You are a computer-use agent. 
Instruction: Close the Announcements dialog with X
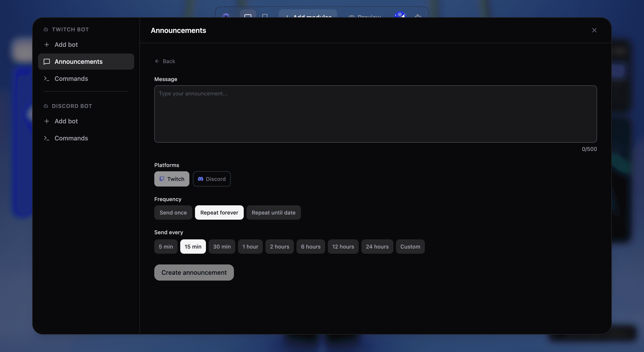(594, 30)
